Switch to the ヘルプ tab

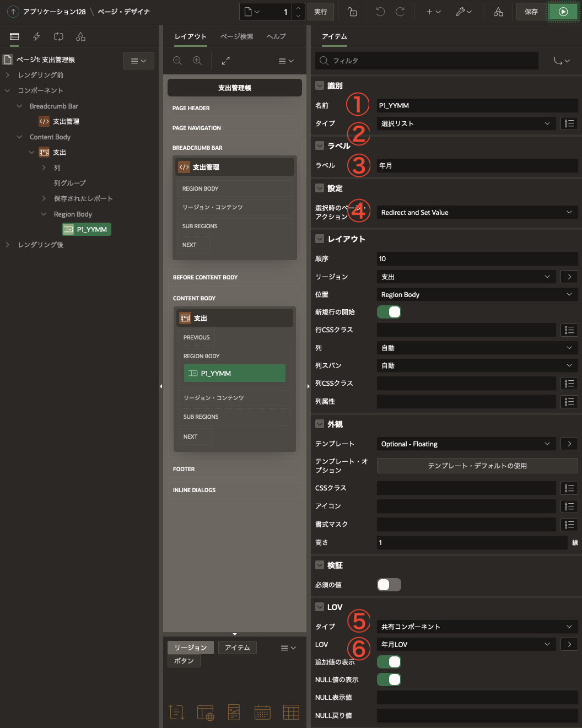pos(276,36)
